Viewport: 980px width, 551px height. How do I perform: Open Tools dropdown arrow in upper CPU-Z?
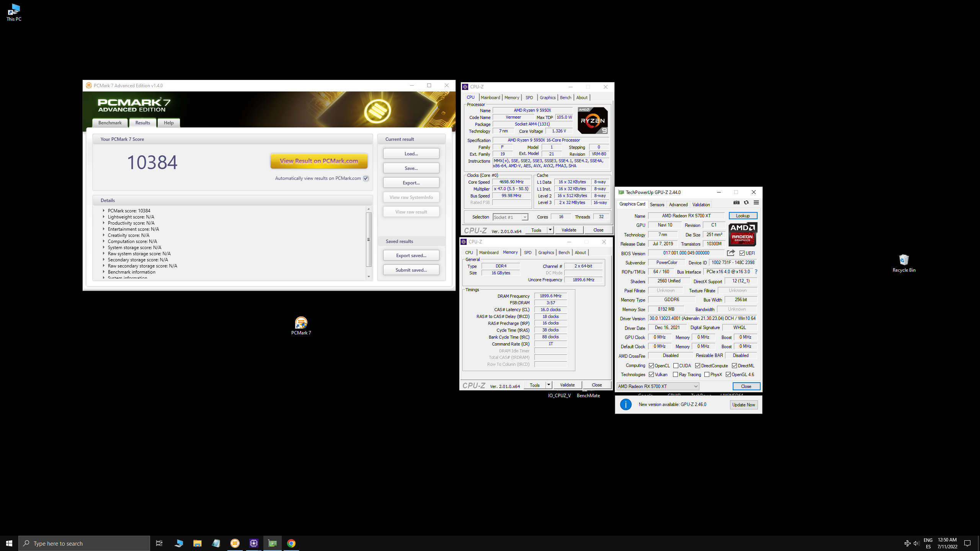(x=550, y=230)
